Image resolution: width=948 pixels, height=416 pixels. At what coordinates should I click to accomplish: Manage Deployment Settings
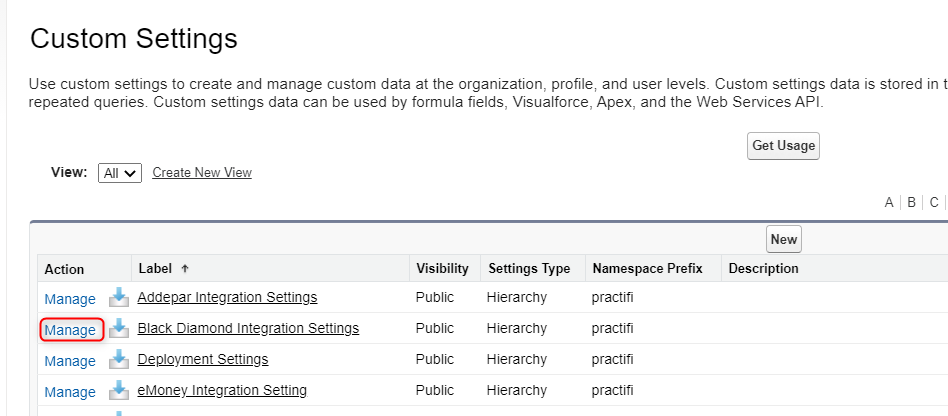pyautogui.click(x=70, y=361)
